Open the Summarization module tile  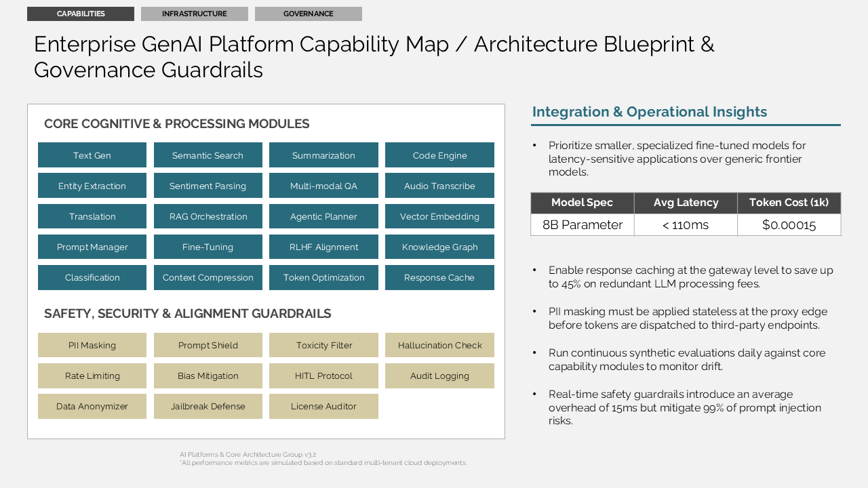pyautogui.click(x=323, y=155)
